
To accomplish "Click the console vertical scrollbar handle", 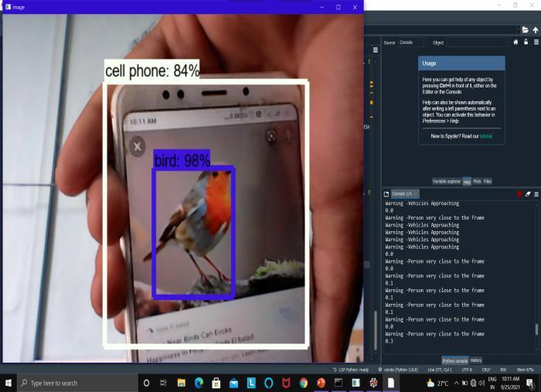I will 536,329.
